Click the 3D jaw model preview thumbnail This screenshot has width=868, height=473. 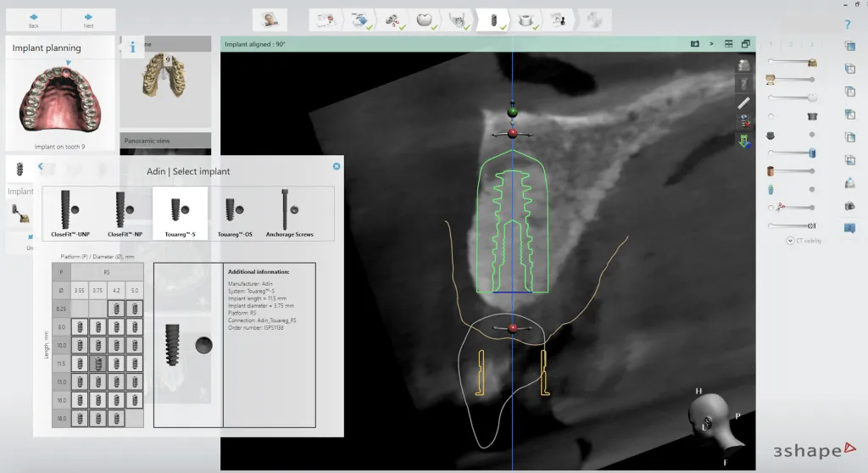pyautogui.click(x=165, y=75)
